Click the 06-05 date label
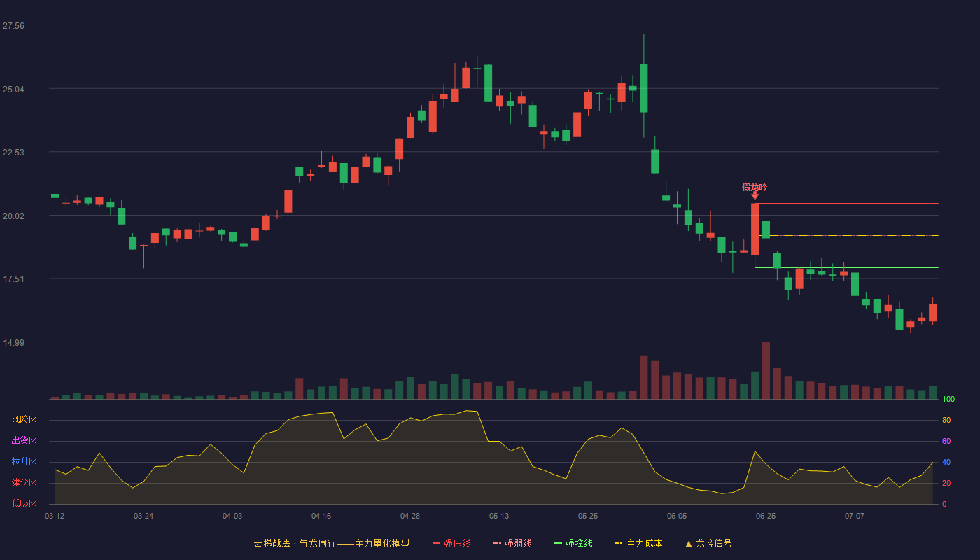 677,516
